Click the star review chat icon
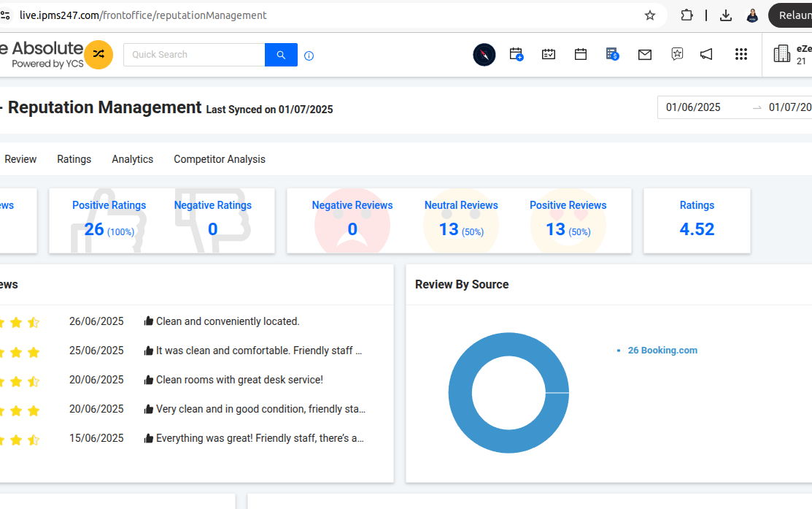Viewport: 812px width, 509px height. tap(677, 54)
